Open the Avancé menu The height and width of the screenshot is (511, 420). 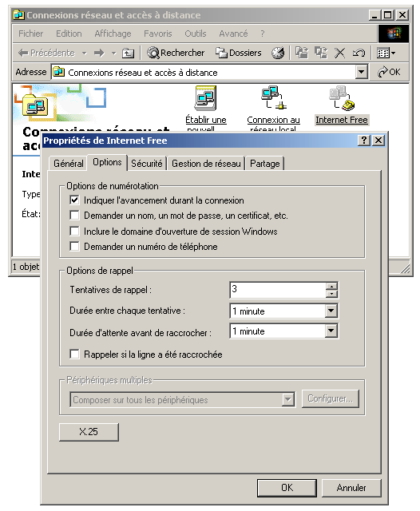click(233, 34)
